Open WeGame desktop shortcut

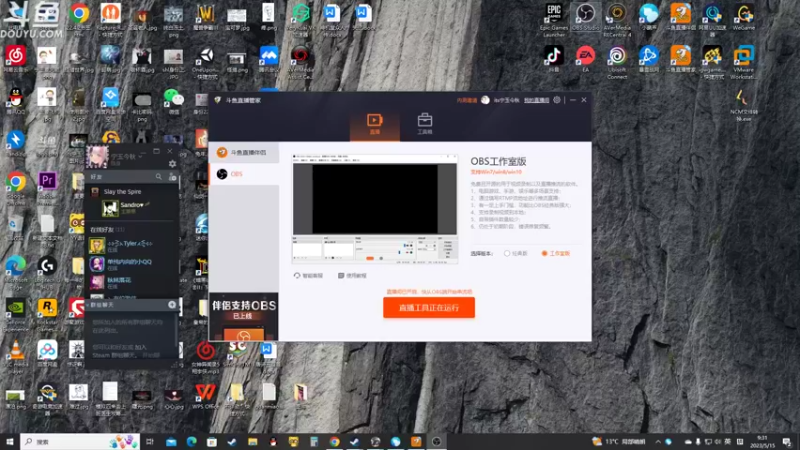click(x=743, y=17)
